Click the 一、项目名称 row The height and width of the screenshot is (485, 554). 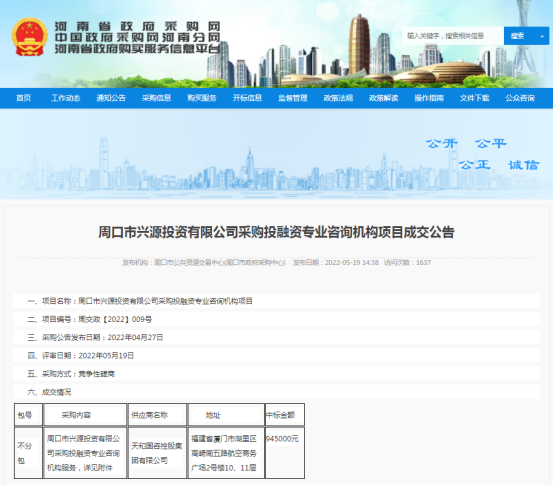(x=277, y=301)
